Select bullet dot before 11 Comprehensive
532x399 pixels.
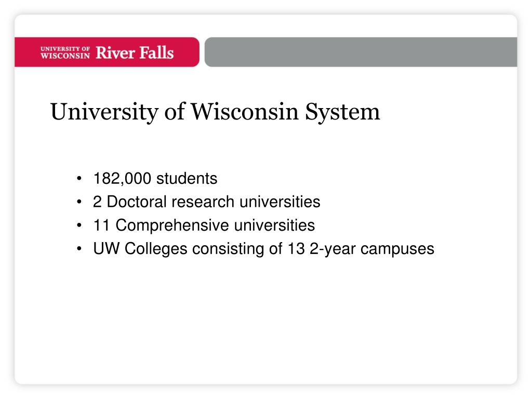point(79,225)
